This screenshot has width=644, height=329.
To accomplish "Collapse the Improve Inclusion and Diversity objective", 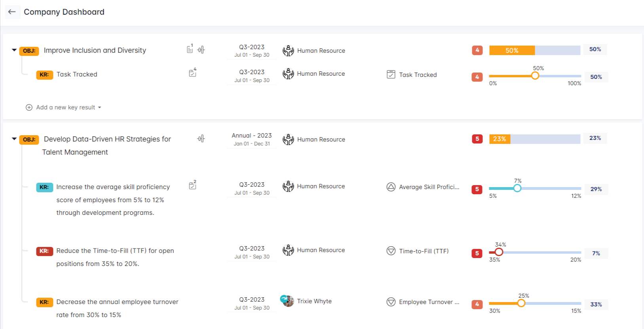I will point(14,50).
